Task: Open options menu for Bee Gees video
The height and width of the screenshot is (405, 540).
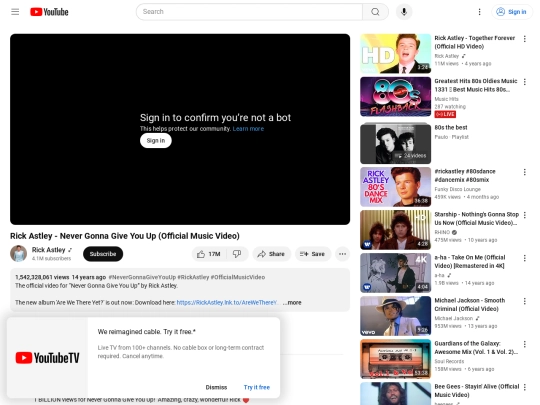Action: click(x=525, y=387)
